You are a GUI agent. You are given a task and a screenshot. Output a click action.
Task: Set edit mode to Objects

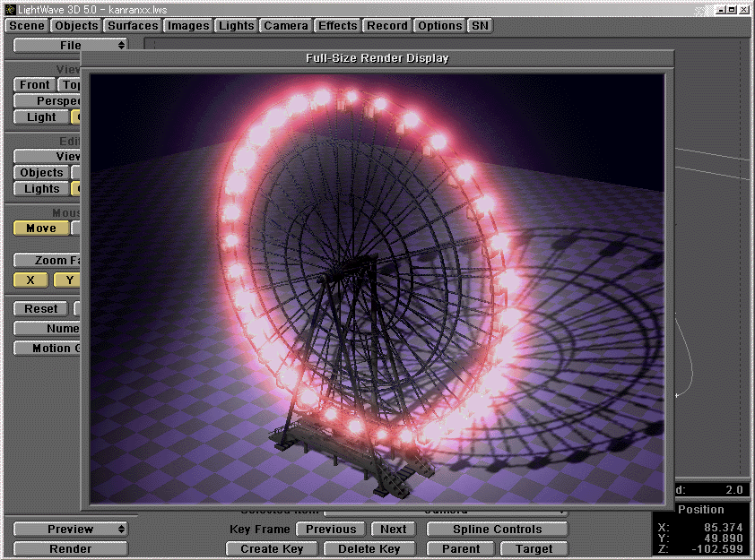[x=40, y=172]
